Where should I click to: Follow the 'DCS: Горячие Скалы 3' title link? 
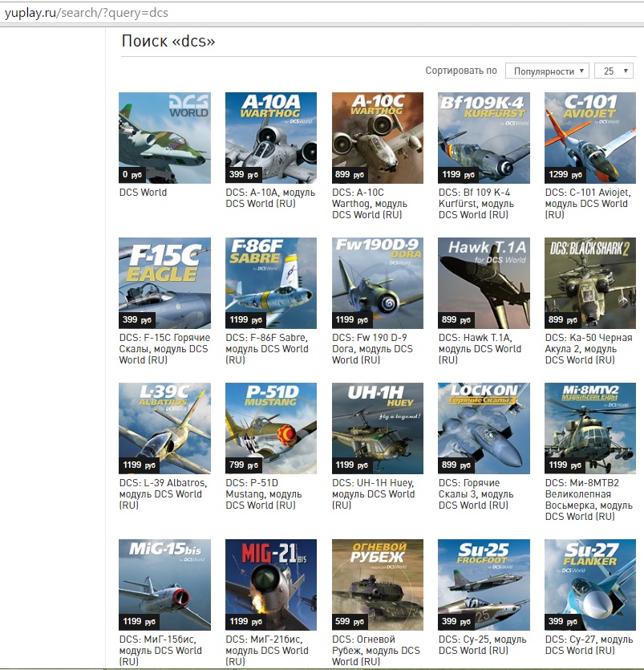click(x=476, y=494)
